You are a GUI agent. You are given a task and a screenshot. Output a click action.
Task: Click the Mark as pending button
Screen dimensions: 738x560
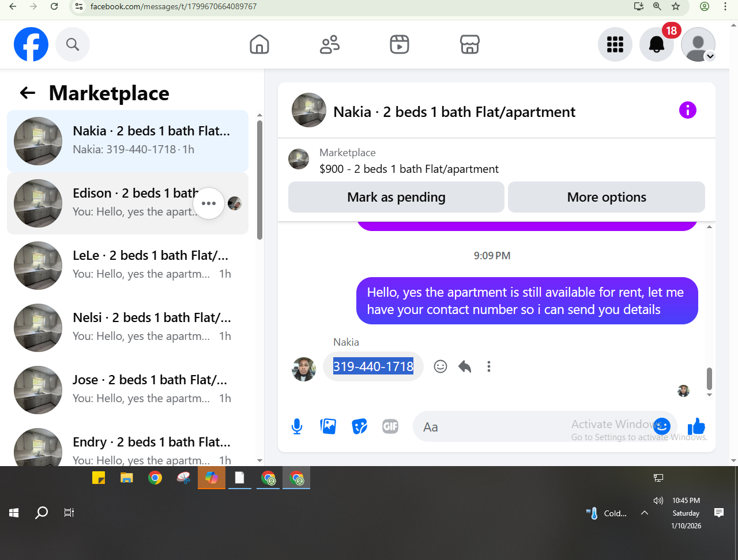396,197
